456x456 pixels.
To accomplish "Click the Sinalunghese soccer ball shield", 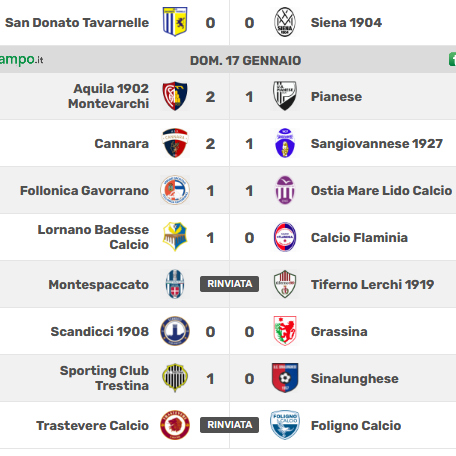I will [x=285, y=378].
